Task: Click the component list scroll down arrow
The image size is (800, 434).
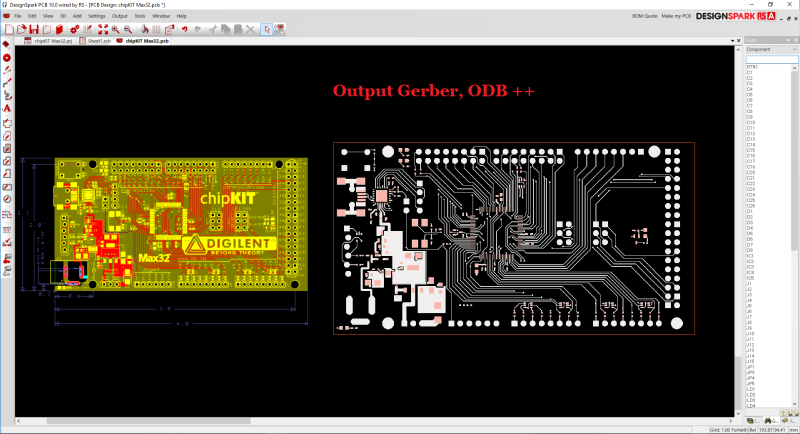Action: pyautogui.click(x=794, y=404)
